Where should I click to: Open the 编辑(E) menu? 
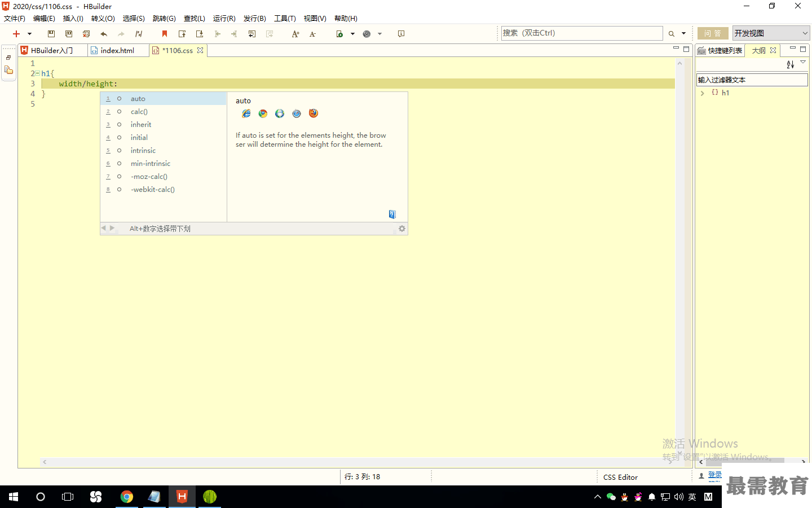pyautogui.click(x=44, y=19)
